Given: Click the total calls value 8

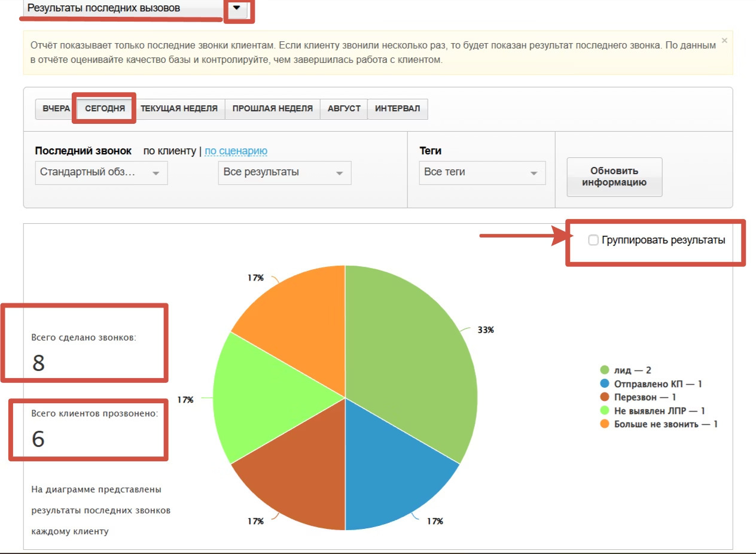Looking at the screenshot, I should [38, 363].
